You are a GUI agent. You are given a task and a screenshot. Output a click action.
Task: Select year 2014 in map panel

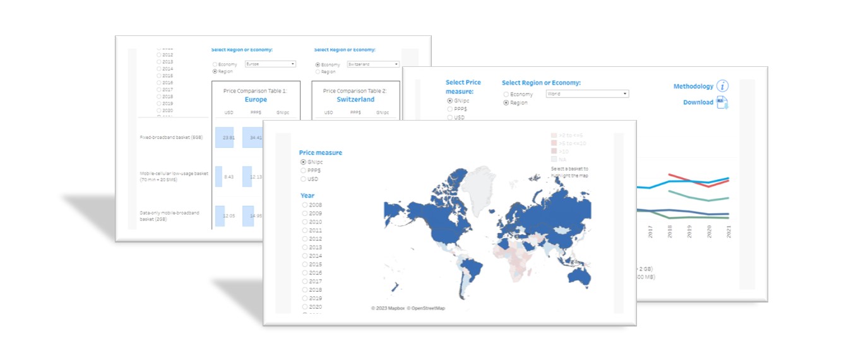tap(305, 256)
